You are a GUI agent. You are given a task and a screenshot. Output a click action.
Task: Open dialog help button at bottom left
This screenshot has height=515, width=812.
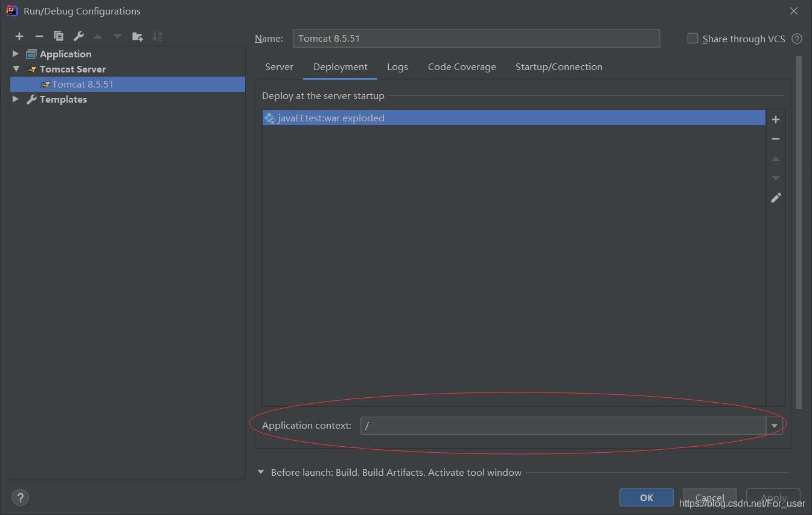point(20,497)
